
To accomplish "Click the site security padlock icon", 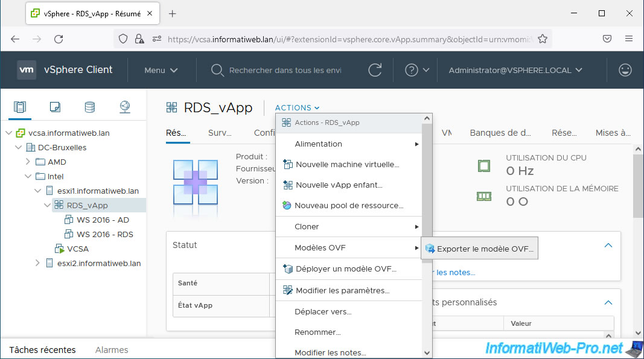I will click(139, 39).
